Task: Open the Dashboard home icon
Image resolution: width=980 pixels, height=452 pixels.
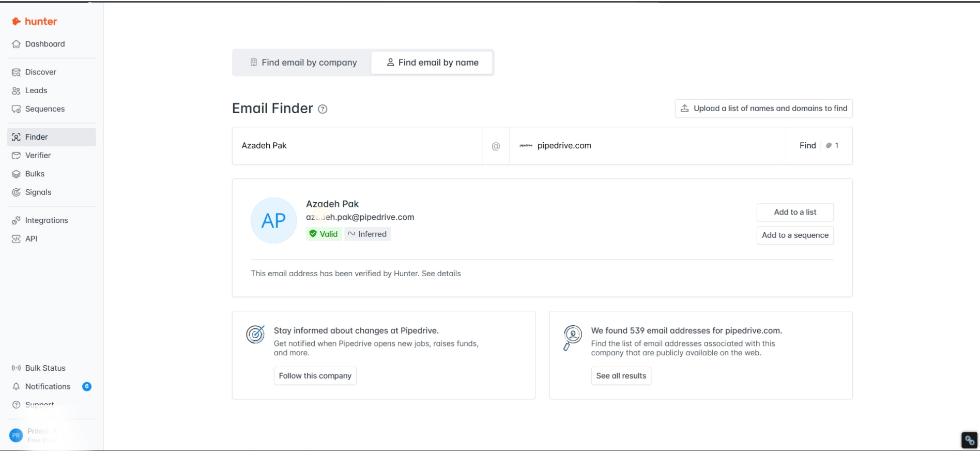Action: pos(16,44)
